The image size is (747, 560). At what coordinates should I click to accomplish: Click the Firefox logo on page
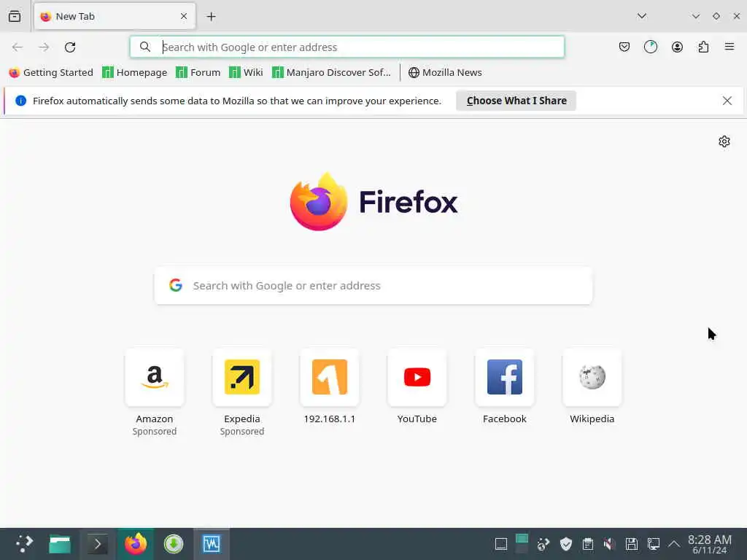pyautogui.click(x=373, y=202)
